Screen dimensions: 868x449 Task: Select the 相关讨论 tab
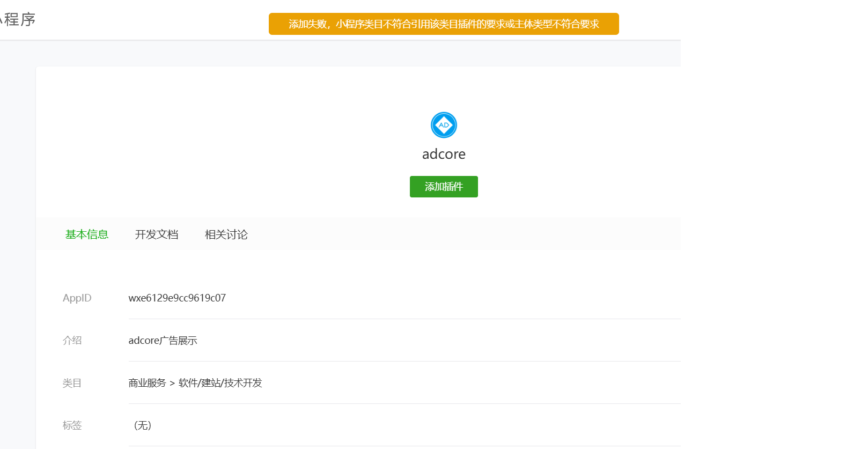pos(226,234)
